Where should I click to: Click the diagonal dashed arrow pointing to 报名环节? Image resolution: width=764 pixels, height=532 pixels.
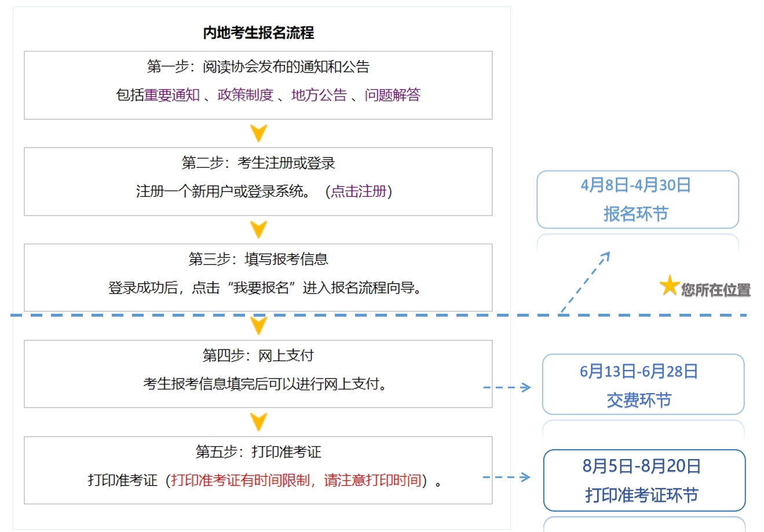pos(585,282)
